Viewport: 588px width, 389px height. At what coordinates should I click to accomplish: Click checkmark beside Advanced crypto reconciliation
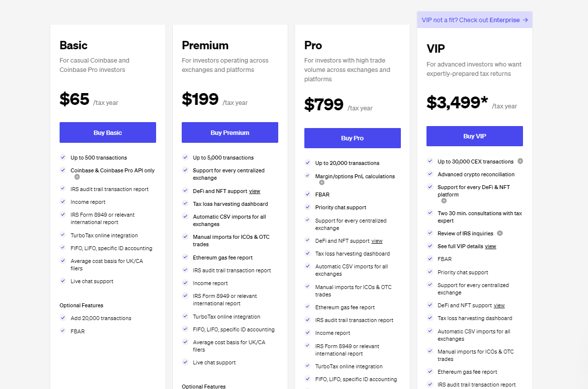tap(430, 174)
